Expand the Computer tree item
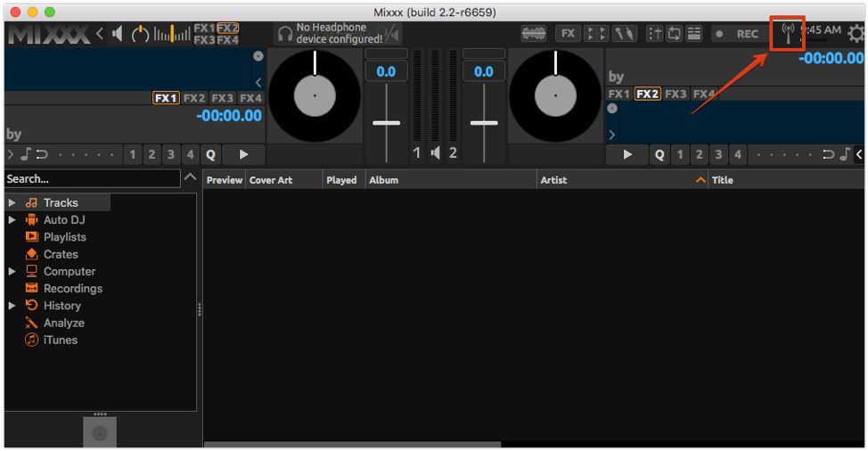The height and width of the screenshot is (451, 868). pyautogui.click(x=12, y=271)
